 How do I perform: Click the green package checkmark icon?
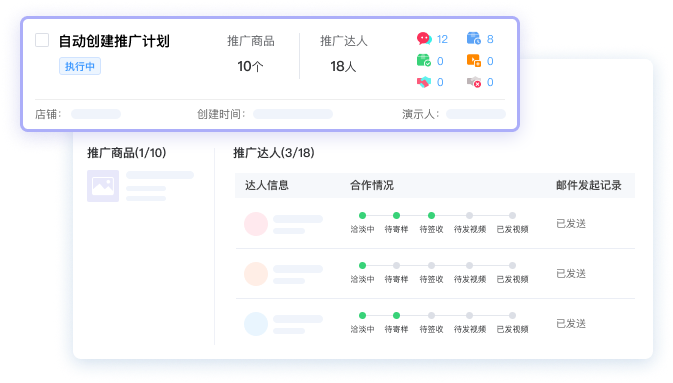(424, 61)
